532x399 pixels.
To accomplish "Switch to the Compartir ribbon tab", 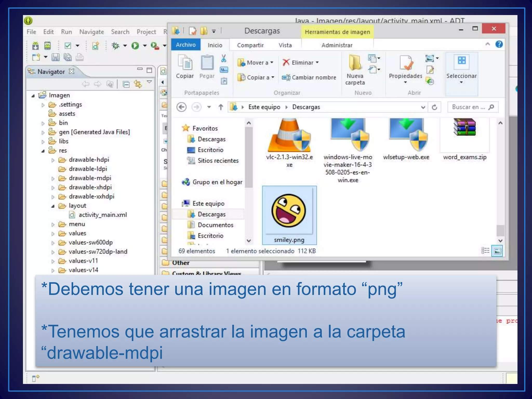I will tap(250, 45).
